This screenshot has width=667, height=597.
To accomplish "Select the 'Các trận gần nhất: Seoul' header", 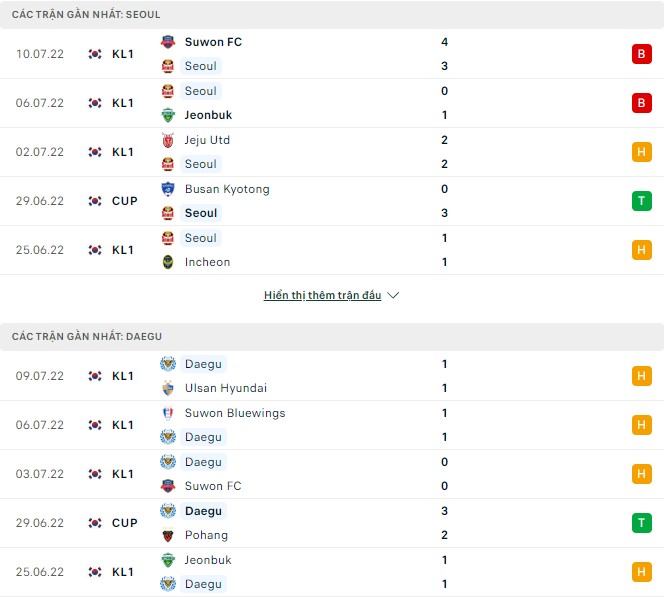I will (x=86, y=15).
